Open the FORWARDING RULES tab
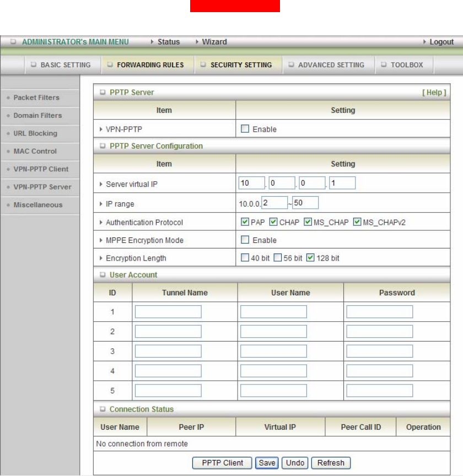 tap(147, 64)
